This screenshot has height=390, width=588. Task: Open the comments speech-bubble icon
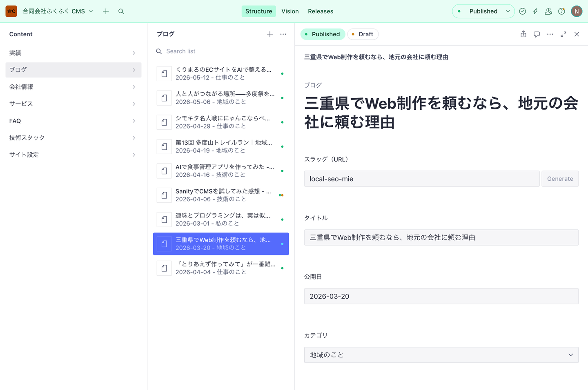[x=537, y=34]
